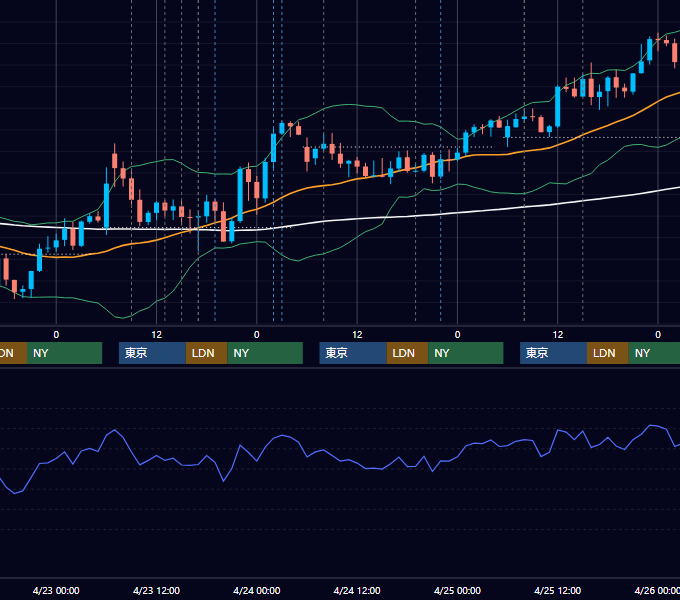The width and height of the screenshot is (680, 600).
Task: Select the '4/25 00:00' date label
Action: (457, 590)
